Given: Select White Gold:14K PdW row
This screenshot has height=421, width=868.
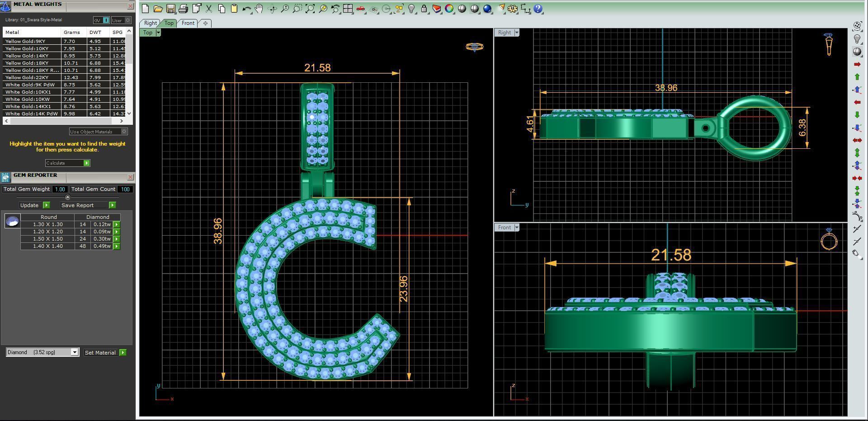Looking at the screenshot, I should point(64,114).
